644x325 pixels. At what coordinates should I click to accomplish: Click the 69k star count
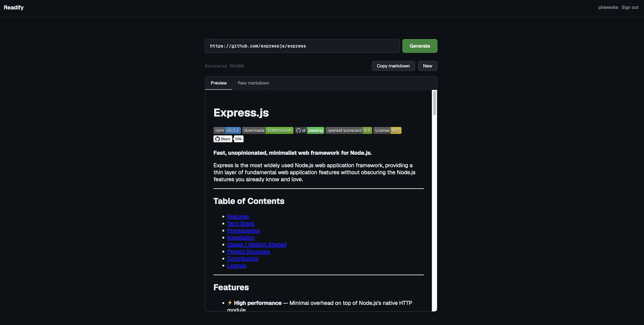(x=239, y=139)
